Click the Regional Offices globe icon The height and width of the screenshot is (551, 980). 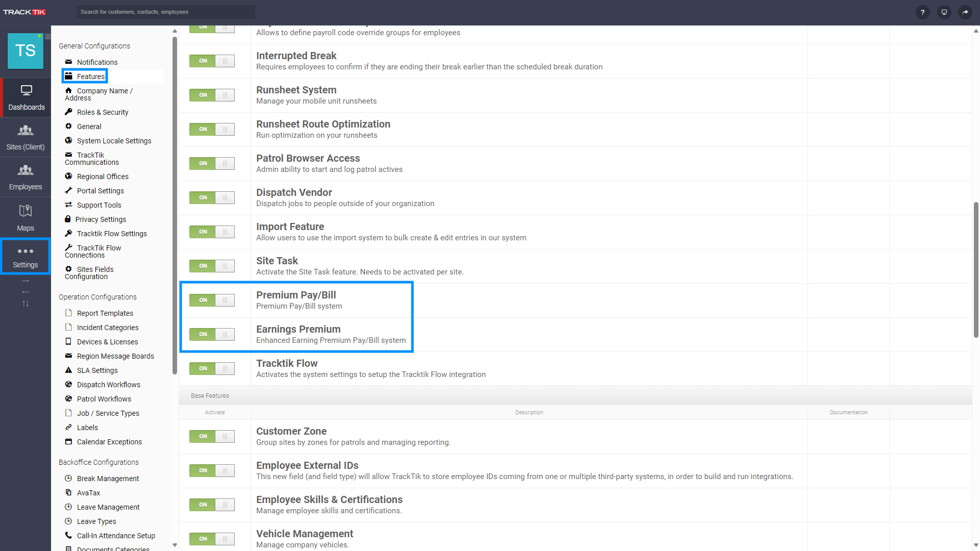click(x=68, y=176)
